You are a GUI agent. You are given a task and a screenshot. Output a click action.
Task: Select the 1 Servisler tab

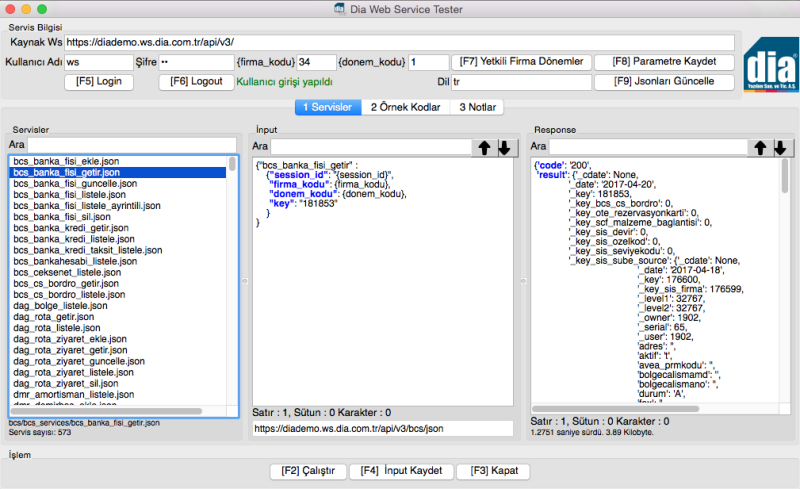point(327,107)
